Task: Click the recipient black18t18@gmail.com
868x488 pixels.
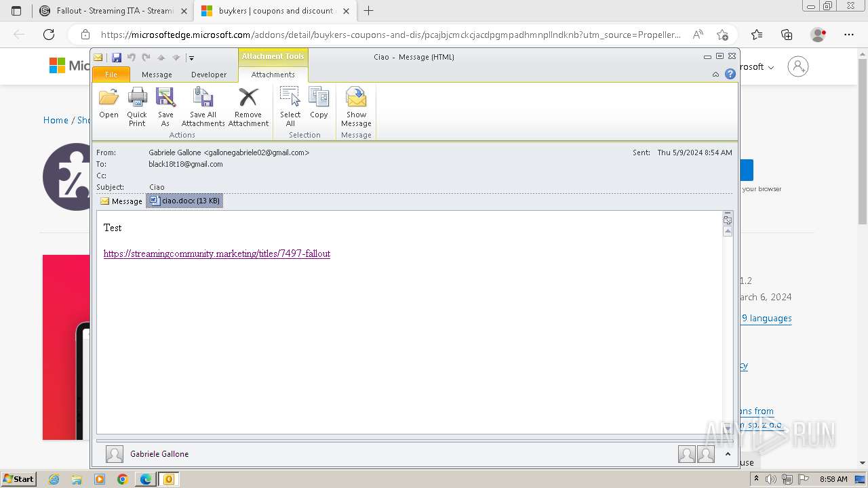Action: [186, 164]
